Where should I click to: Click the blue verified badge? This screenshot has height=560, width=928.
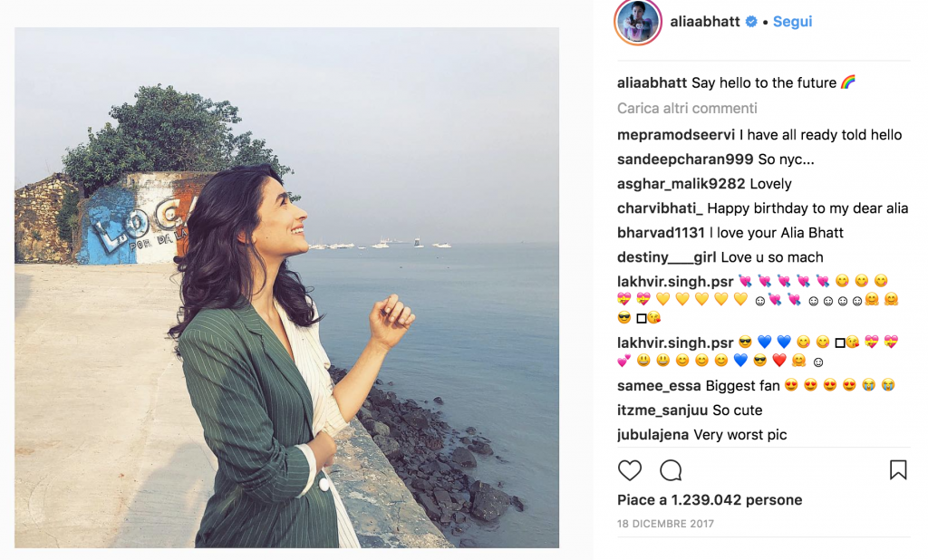click(x=751, y=22)
